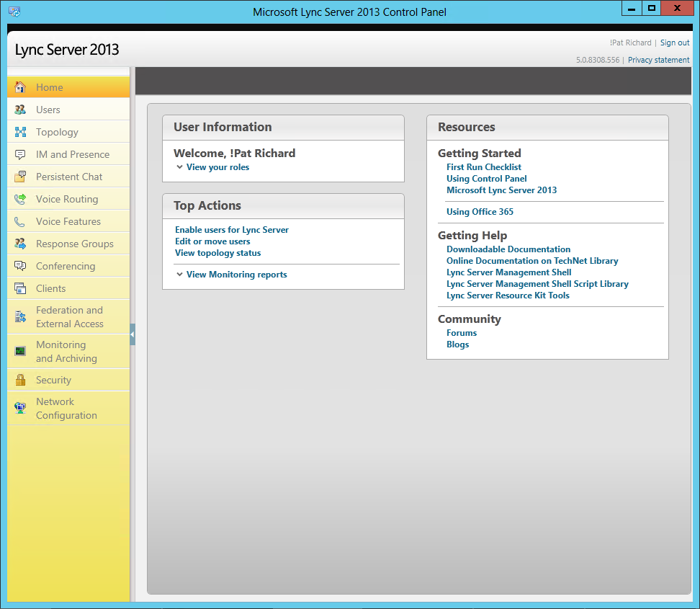Click the Network Configuration globe icon
Viewport: 700px width, 609px height.
point(20,408)
